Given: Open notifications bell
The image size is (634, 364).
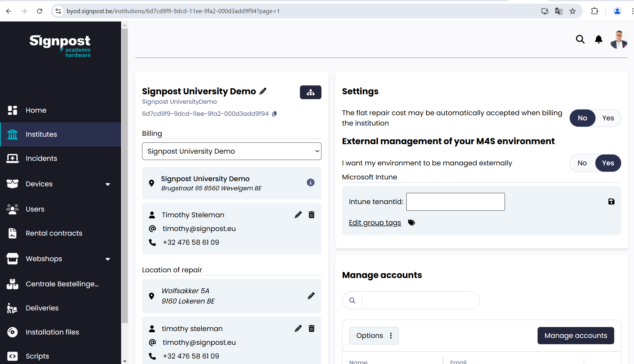Looking at the screenshot, I should pos(598,40).
